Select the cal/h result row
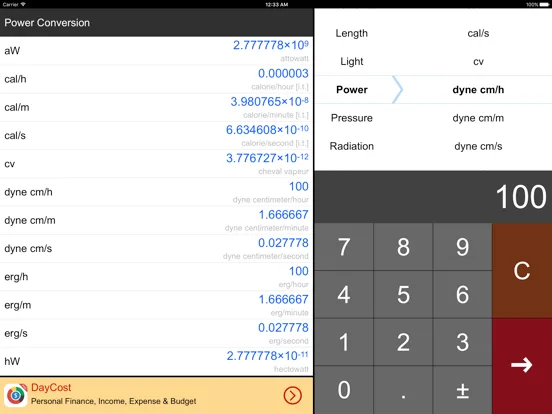The image size is (552, 414). (156, 79)
